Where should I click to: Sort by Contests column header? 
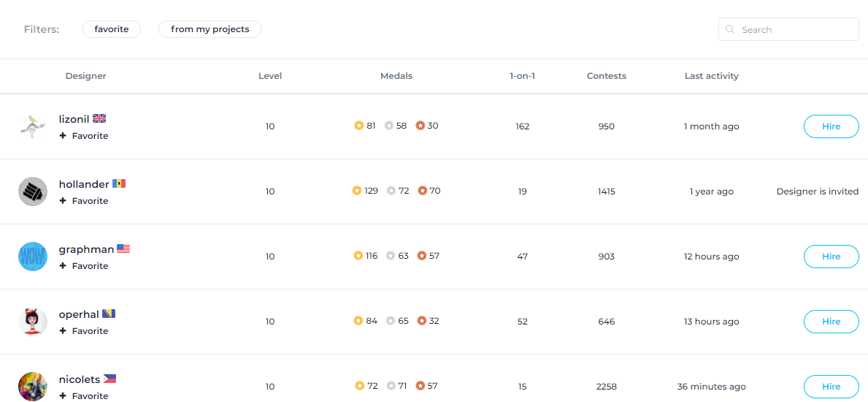[x=607, y=76]
